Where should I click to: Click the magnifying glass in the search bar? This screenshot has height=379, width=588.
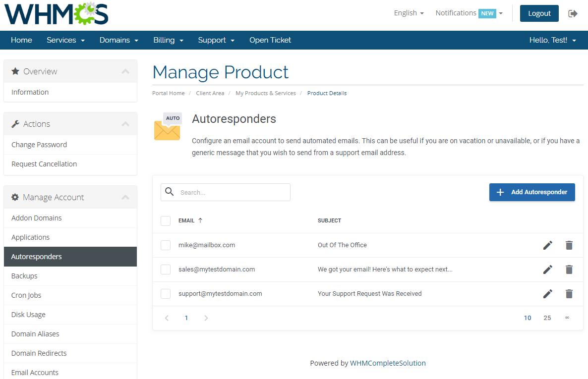169,192
